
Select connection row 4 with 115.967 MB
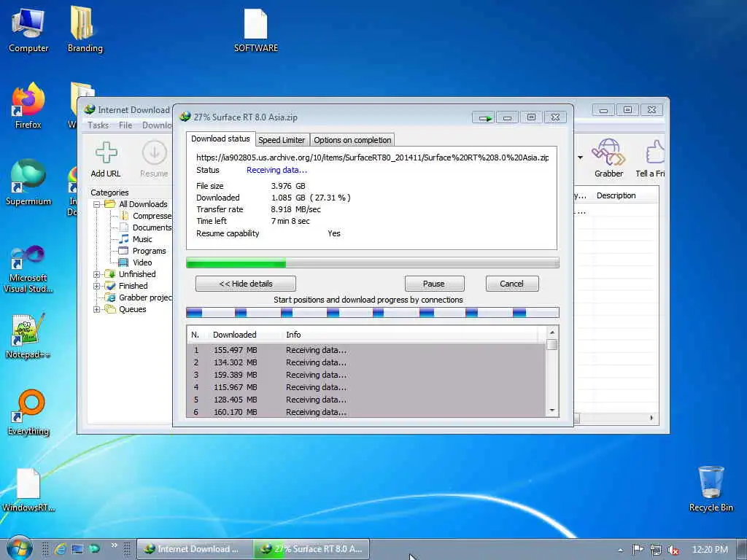click(x=367, y=387)
